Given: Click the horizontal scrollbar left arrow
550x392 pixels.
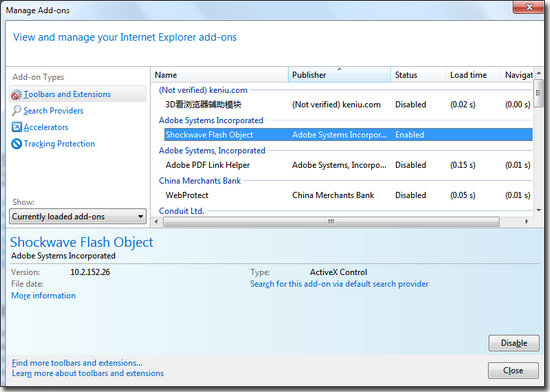Looking at the screenshot, I should pos(156,222).
